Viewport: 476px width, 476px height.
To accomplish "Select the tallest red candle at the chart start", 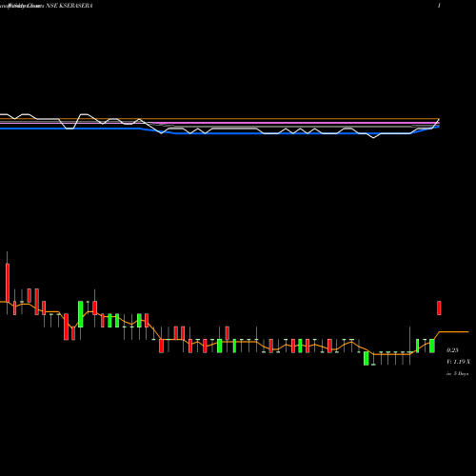I will coord(8,283).
